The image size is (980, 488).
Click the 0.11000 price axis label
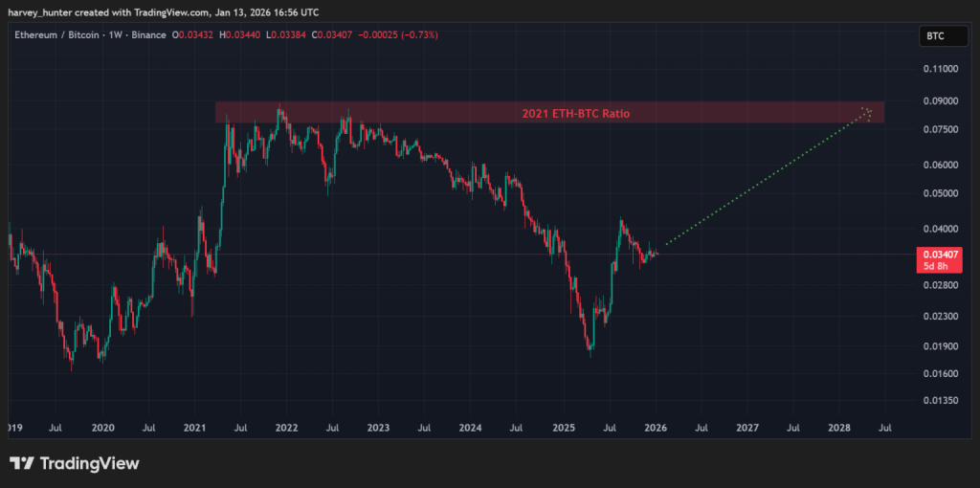point(939,70)
